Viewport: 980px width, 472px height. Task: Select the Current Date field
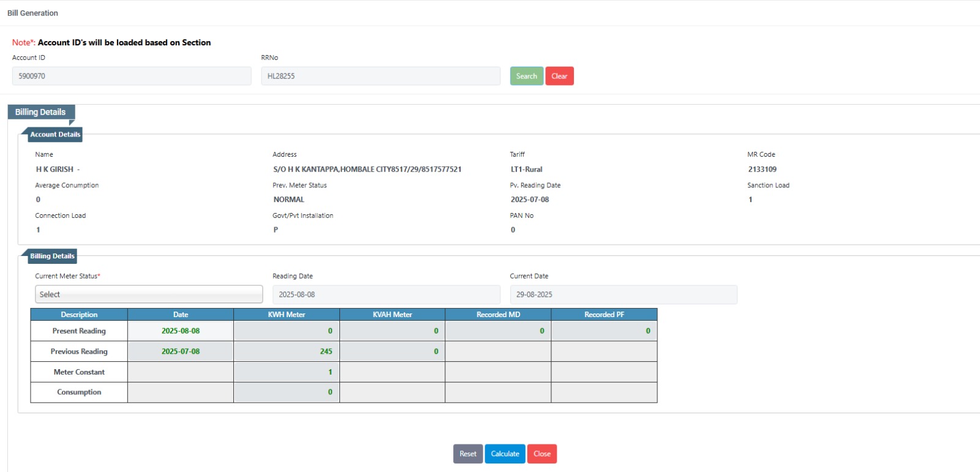pos(623,294)
